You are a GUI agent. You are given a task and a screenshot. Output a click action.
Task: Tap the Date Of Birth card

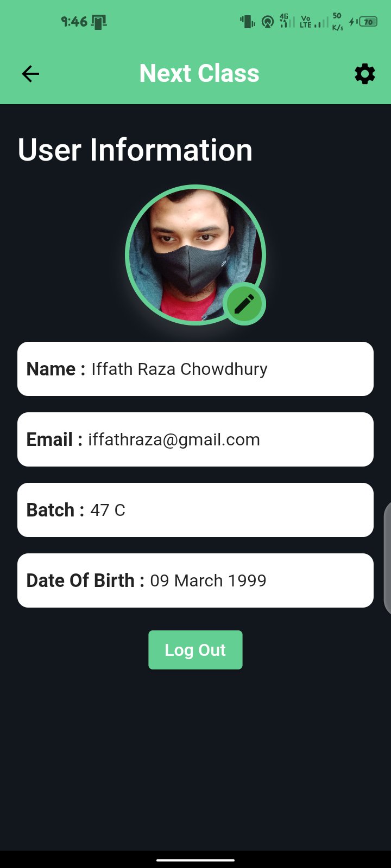pos(195,580)
